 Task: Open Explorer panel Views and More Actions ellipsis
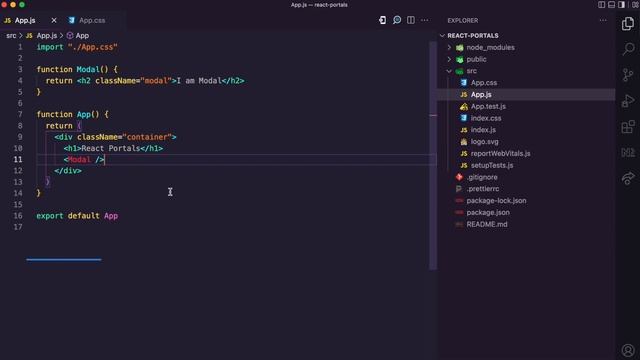click(x=603, y=20)
